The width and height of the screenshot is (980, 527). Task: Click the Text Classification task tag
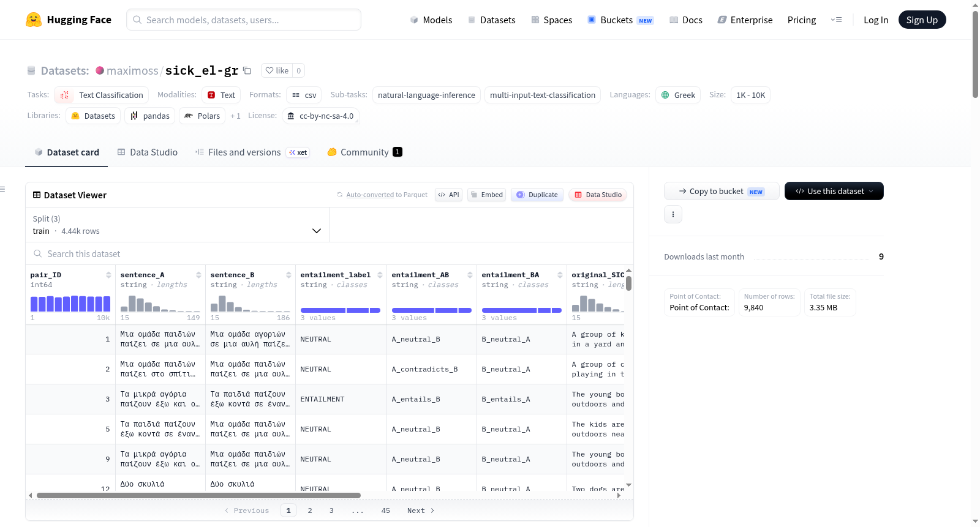click(x=101, y=95)
